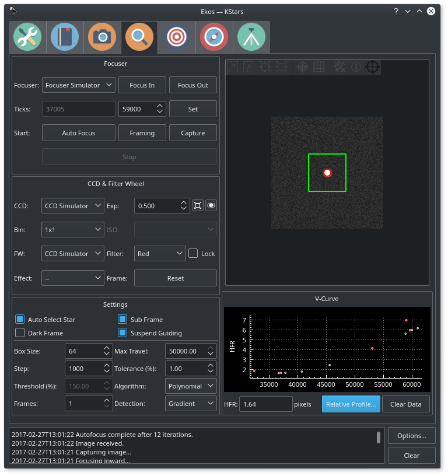This screenshot has height=476, width=448.
Task: Click the grid icon in image toolbar
Action: (318, 67)
